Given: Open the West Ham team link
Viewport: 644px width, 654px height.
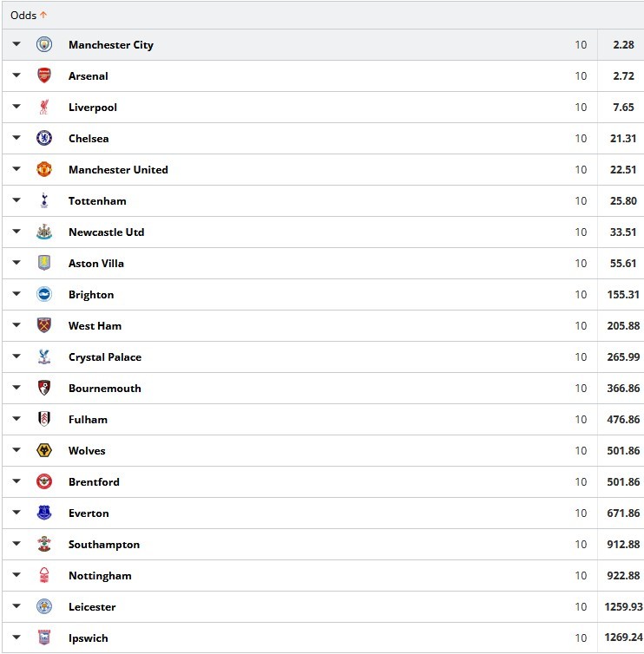Looking at the screenshot, I should pos(95,326).
